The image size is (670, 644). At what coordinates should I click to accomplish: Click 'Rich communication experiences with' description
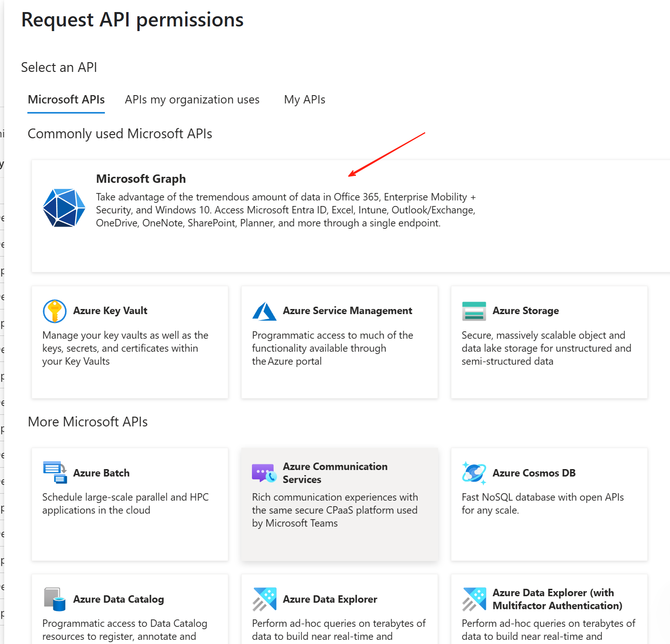pos(335,510)
